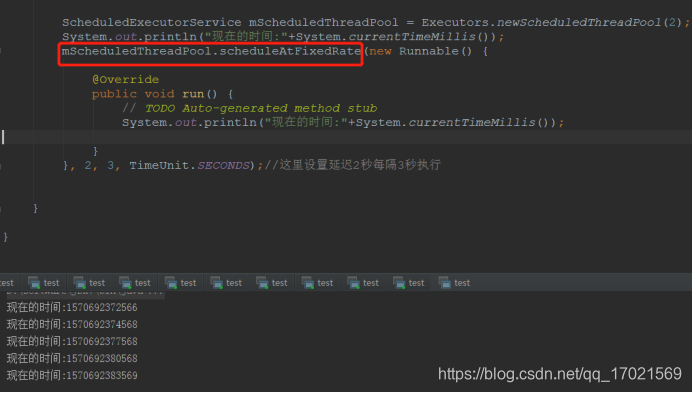Click the new Runnable() expression
692x393 pixels.
pyautogui.click(x=421, y=51)
